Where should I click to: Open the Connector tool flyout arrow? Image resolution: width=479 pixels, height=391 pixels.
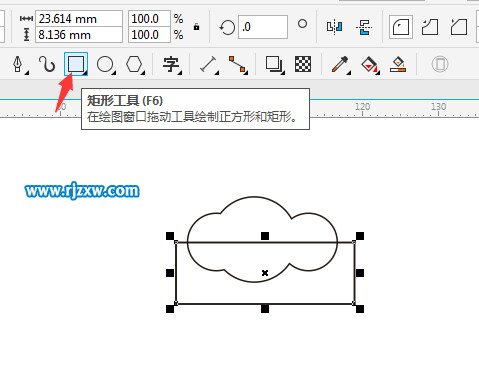(246, 72)
